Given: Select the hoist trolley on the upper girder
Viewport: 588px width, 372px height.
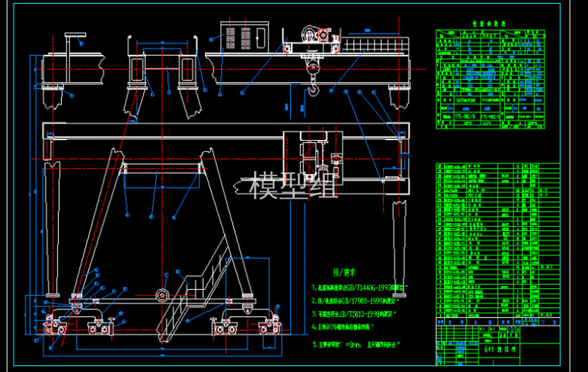Looking at the screenshot, I should [312, 40].
